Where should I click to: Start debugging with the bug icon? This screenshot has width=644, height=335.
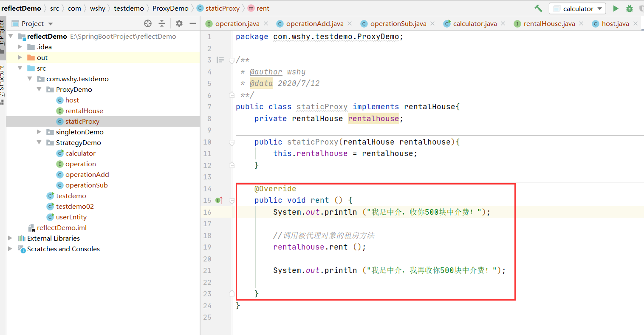[x=630, y=8]
